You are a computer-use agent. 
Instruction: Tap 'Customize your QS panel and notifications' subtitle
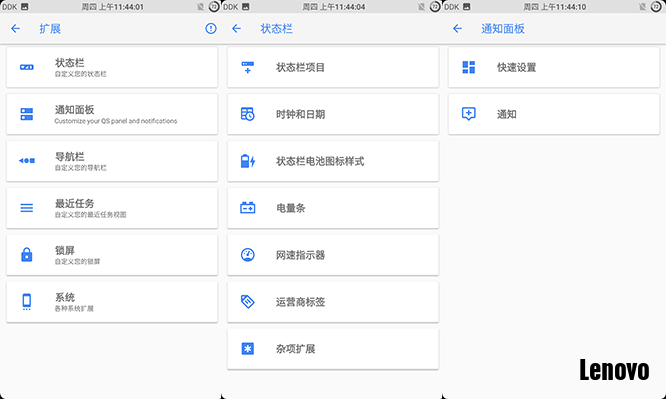click(116, 121)
